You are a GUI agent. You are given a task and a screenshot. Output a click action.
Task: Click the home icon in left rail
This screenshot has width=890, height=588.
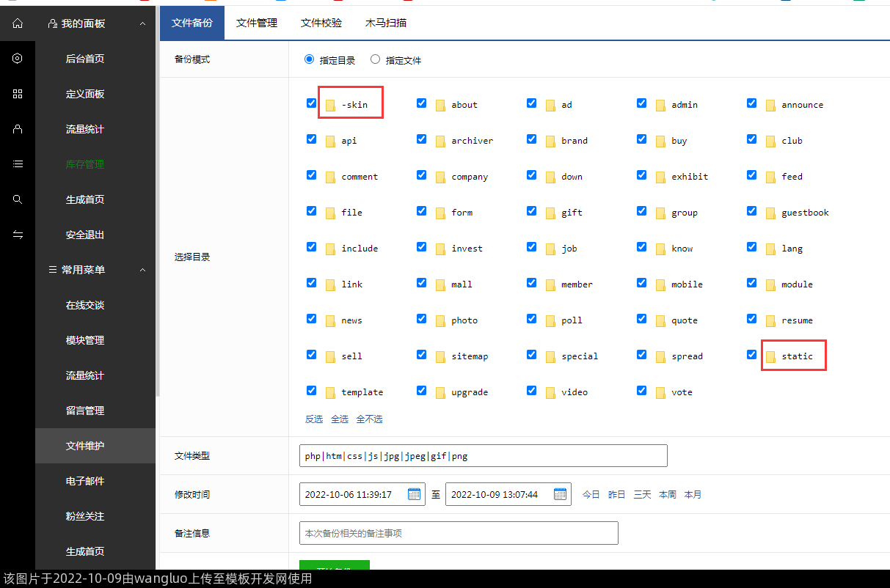point(18,23)
